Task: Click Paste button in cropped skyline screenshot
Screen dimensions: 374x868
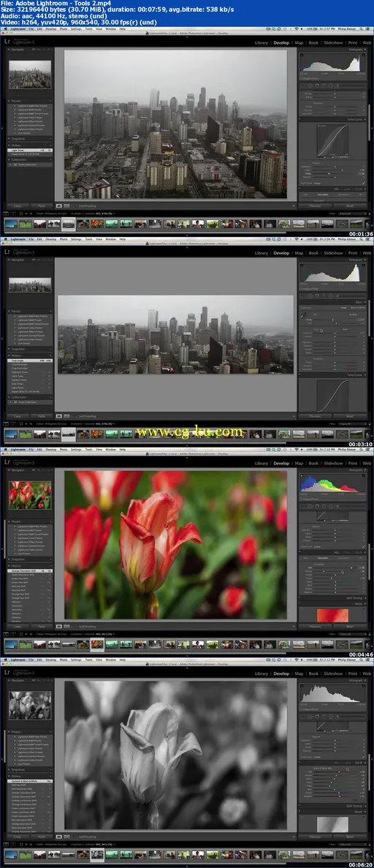Action: point(41,416)
